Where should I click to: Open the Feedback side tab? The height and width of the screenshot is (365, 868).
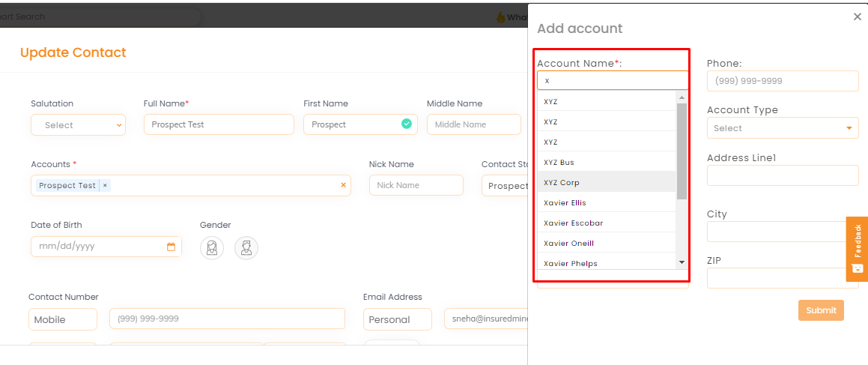tap(857, 249)
